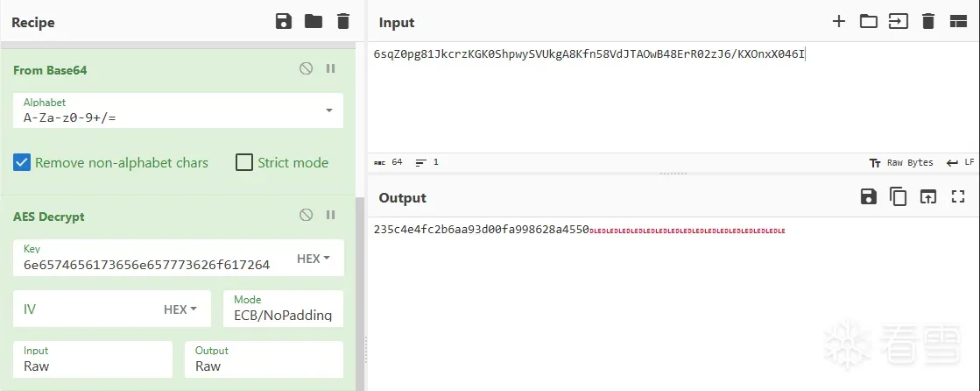Open the IV format HEX dropdown
This screenshot has height=391, width=980.
pyautogui.click(x=180, y=309)
